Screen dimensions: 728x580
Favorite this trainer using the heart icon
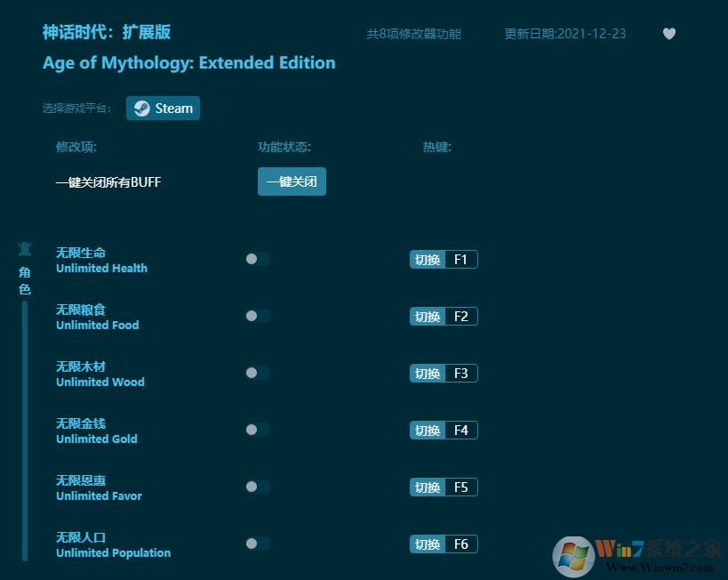point(669,33)
